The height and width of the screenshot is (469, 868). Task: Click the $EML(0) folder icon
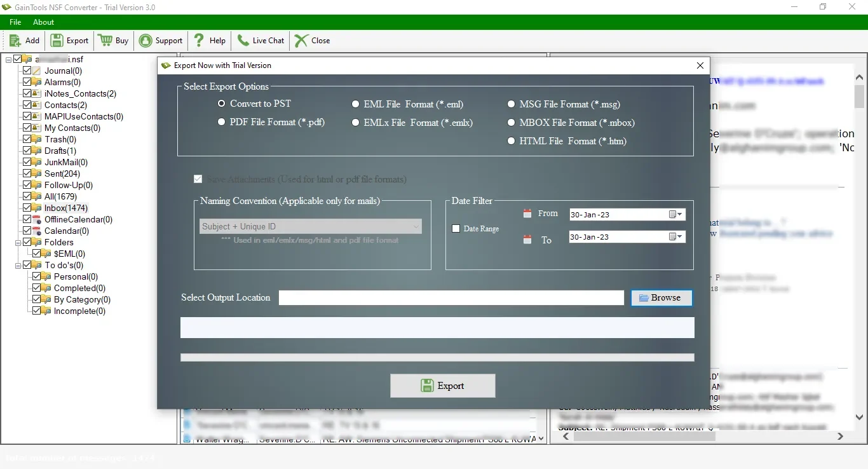(x=46, y=254)
